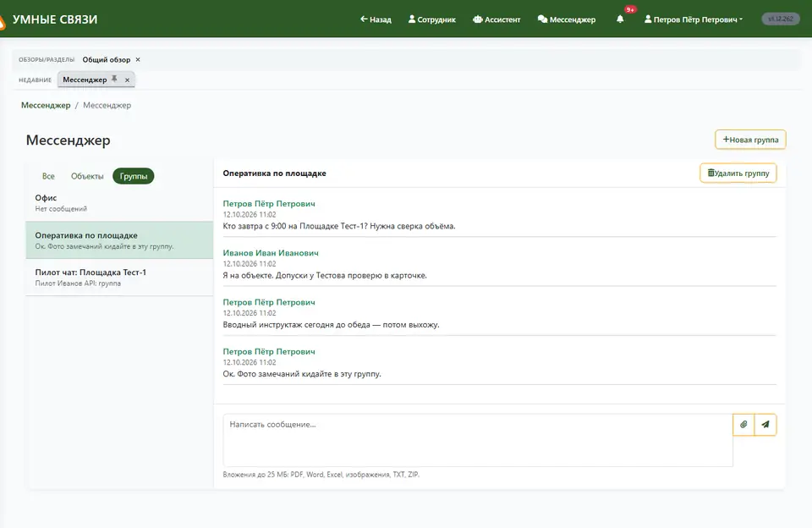Click the attachments hint 'Вложения до 25 МБ'
The image size is (812, 528).
point(321,474)
